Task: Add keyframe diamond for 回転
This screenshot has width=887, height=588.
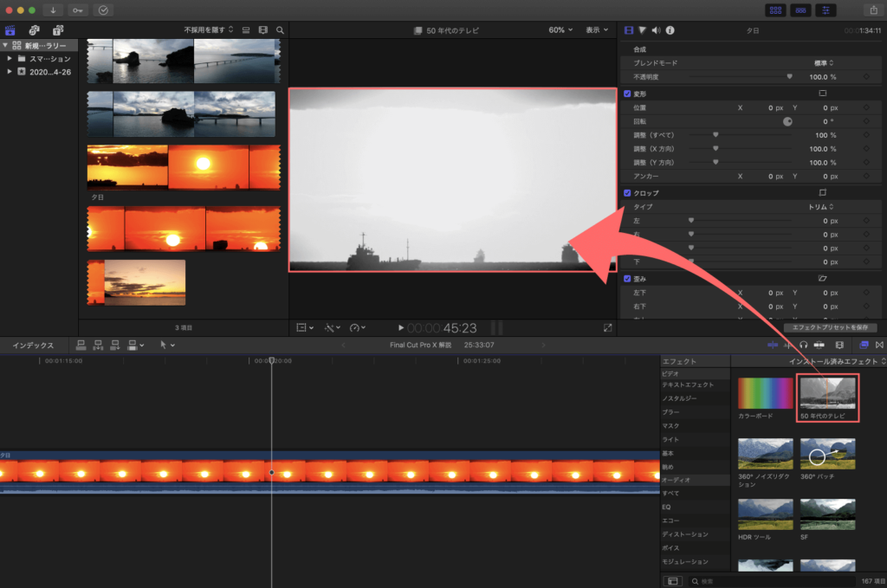Action: tap(866, 121)
